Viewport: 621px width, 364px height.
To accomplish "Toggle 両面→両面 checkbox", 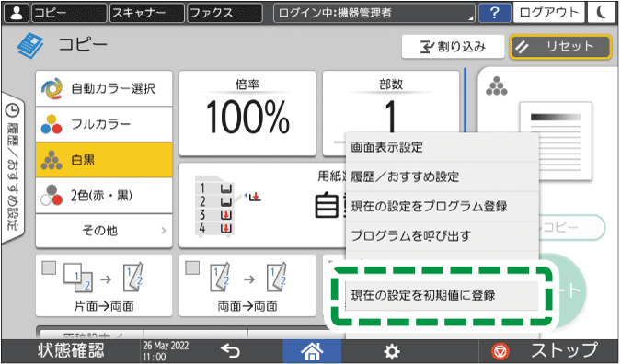I will pyautogui.click(x=192, y=267).
